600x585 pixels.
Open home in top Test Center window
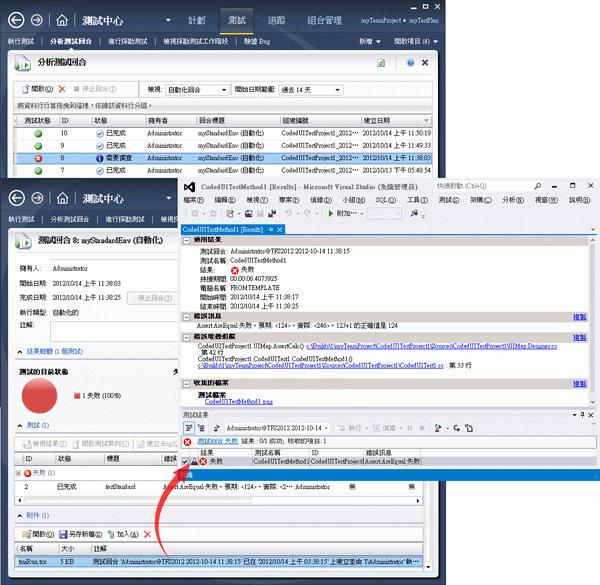(62, 20)
